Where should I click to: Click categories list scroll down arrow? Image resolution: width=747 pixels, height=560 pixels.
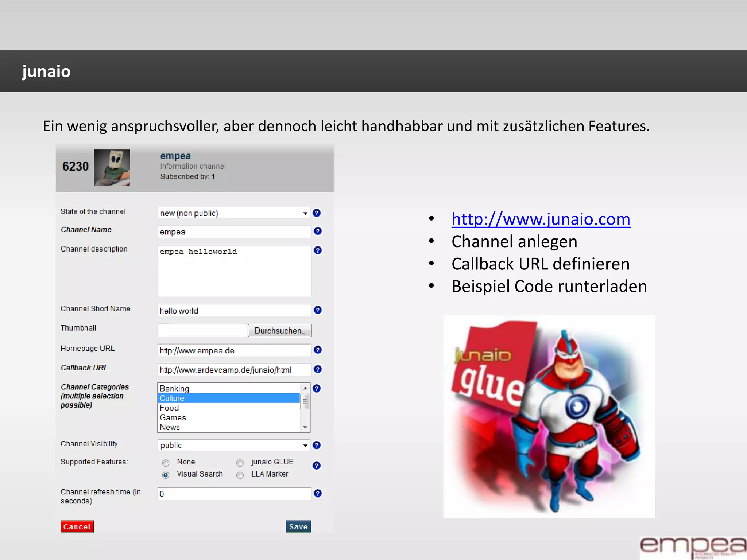tap(305, 427)
